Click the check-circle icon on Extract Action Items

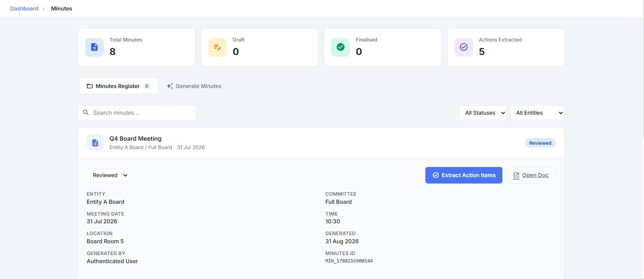(x=436, y=175)
